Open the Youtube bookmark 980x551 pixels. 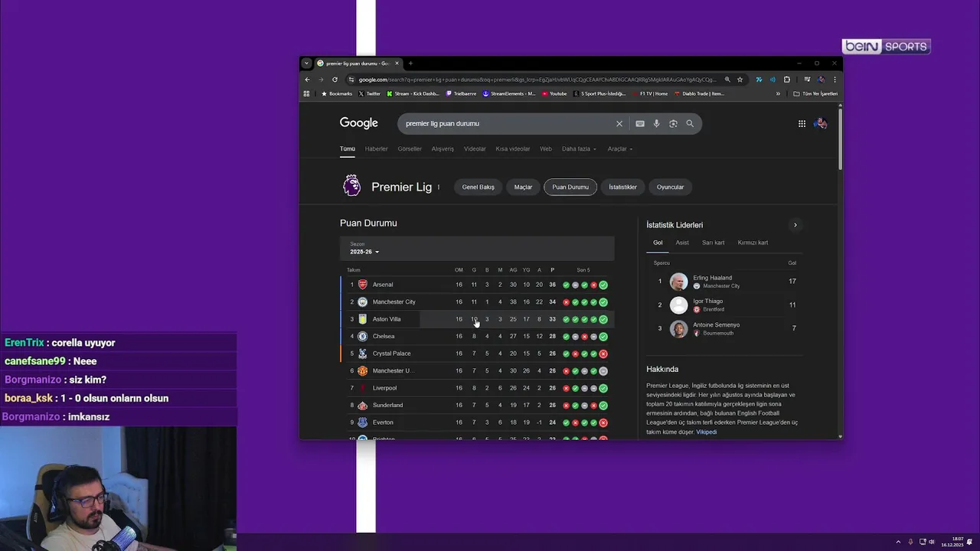pos(554,93)
